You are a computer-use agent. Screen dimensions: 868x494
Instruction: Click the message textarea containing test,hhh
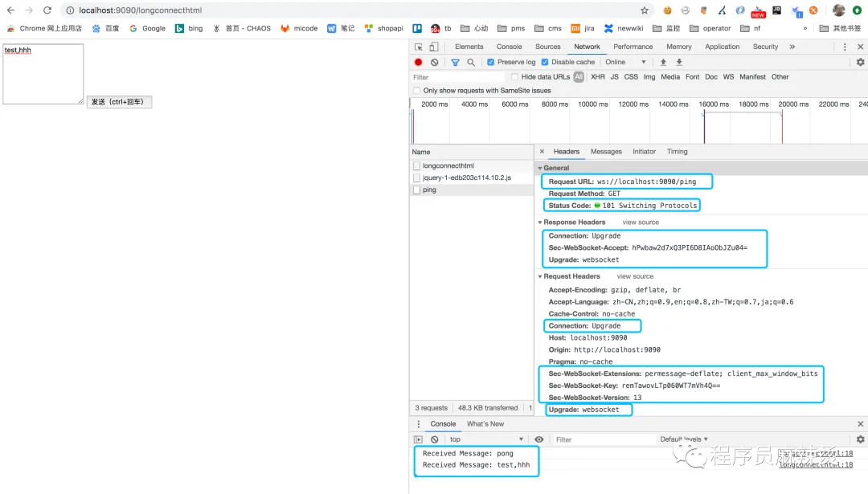click(x=43, y=74)
